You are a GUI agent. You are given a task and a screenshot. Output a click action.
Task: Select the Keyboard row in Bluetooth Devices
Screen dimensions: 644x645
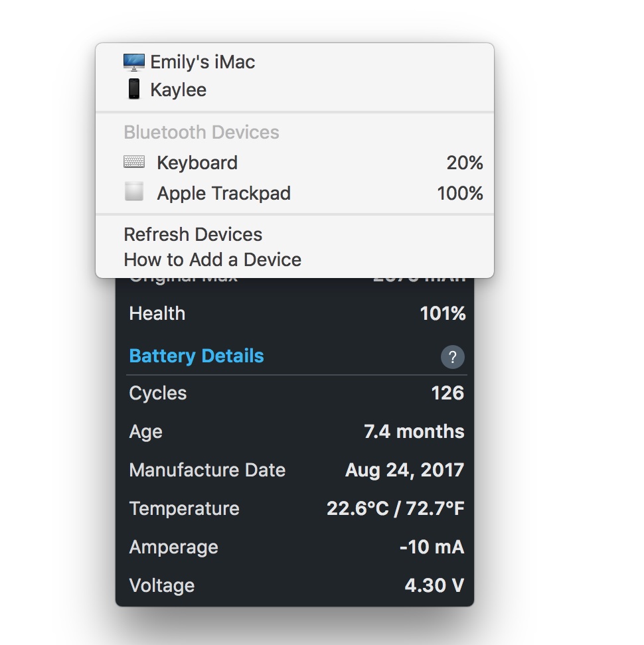[x=197, y=163]
